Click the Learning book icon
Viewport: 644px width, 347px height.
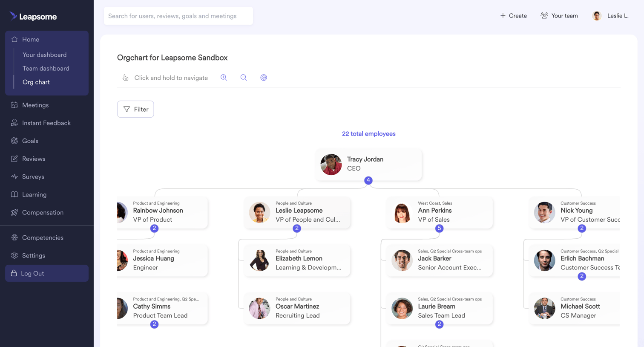click(x=14, y=194)
